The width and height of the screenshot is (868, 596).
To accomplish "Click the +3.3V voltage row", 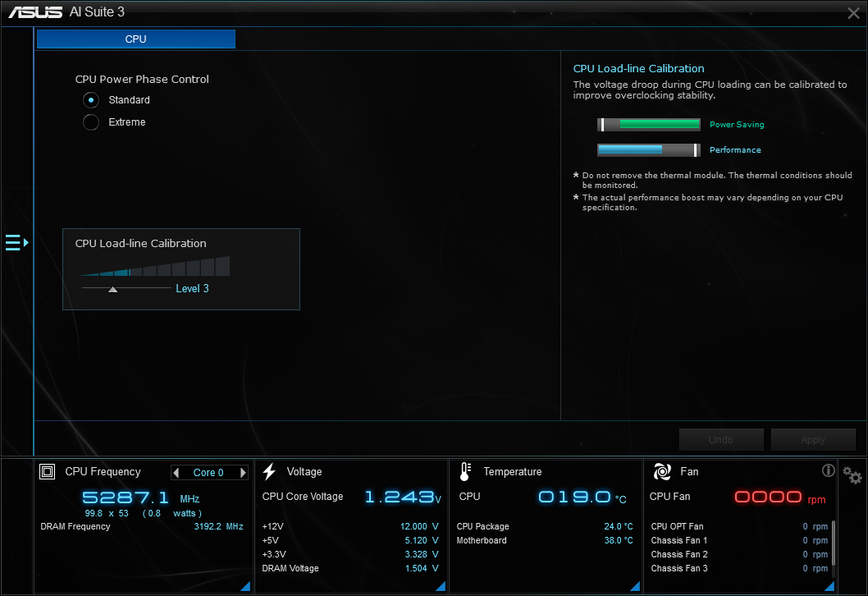I will (x=349, y=554).
